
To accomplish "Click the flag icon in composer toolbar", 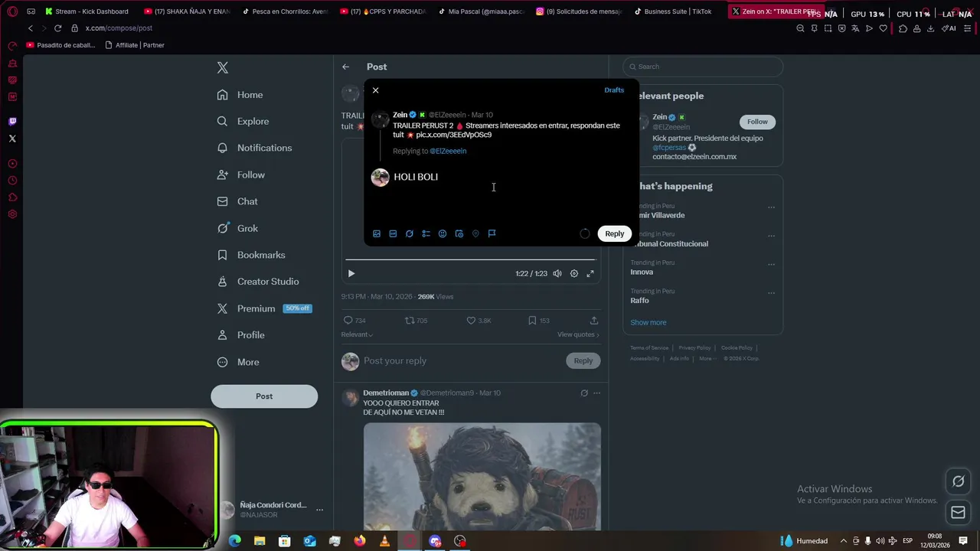I will coord(492,233).
